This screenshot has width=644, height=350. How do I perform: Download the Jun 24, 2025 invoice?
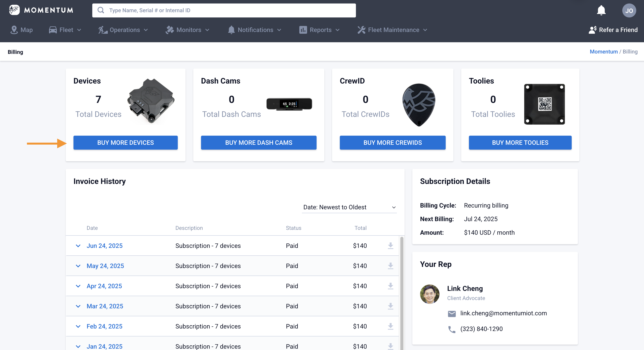pyautogui.click(x=390, y=246)
